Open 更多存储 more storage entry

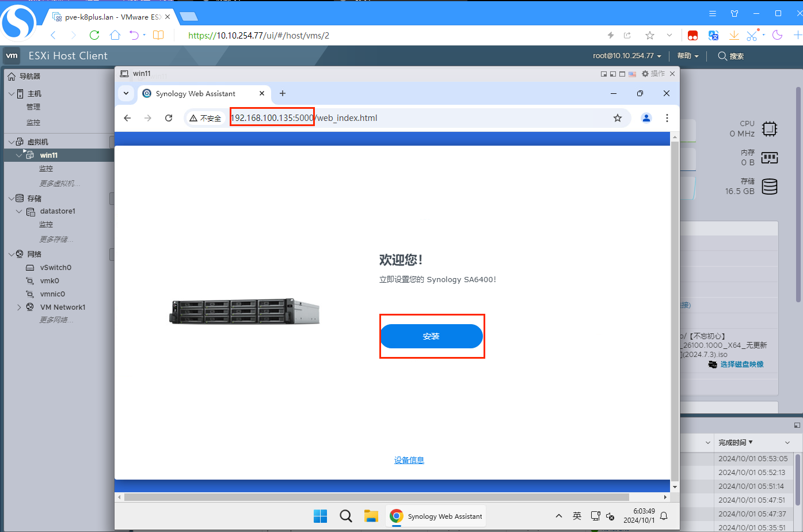click(56, 239)
